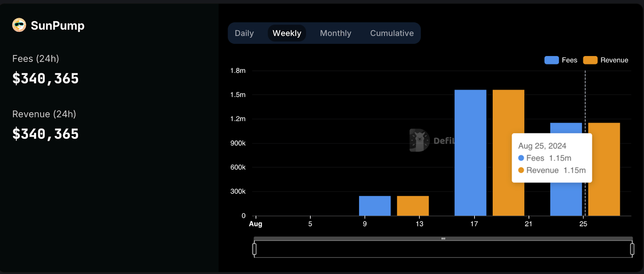Click the 600k y-axis label

238,167
